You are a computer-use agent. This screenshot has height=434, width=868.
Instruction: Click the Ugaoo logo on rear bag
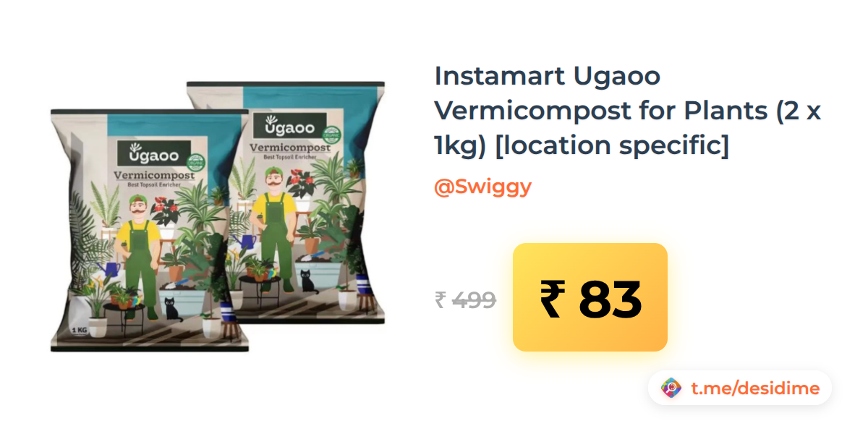point(289,126)
